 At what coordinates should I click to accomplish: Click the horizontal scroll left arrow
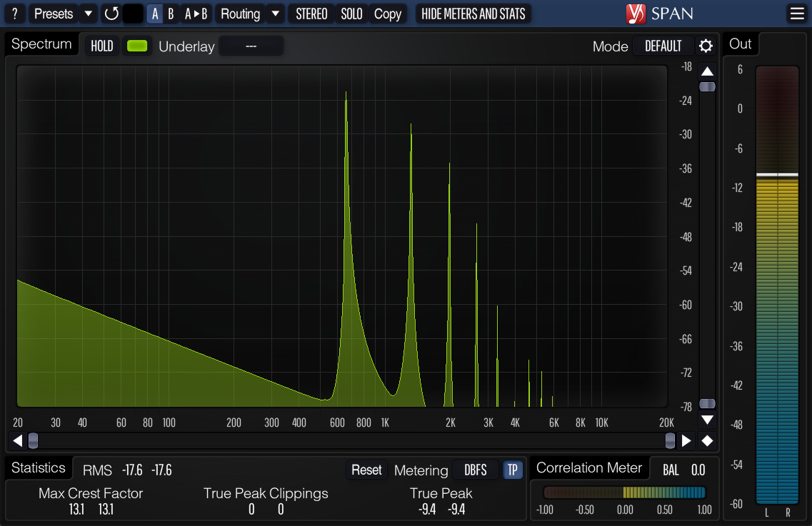tap(18, 440)
